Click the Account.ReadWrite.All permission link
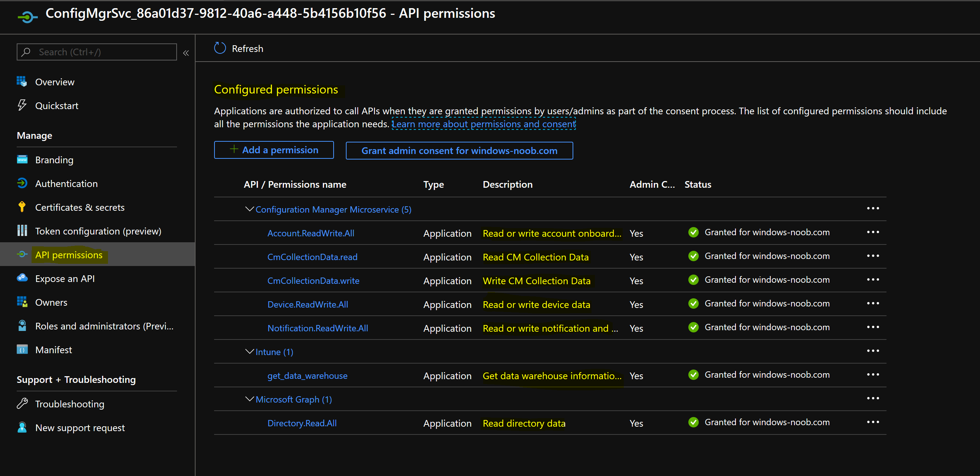Image resolution: width=980 pixels, height=476 pixels. [311, 233]
